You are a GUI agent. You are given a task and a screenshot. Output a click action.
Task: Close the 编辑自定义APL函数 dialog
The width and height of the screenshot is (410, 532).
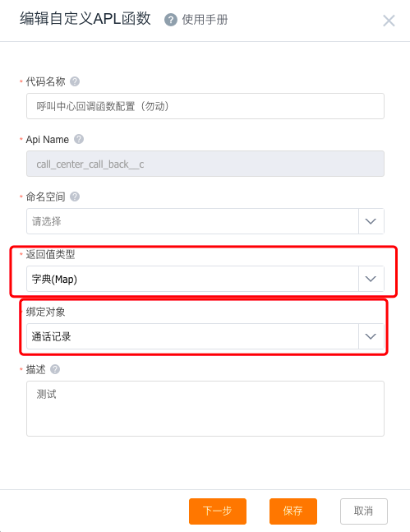click(389, 21)
